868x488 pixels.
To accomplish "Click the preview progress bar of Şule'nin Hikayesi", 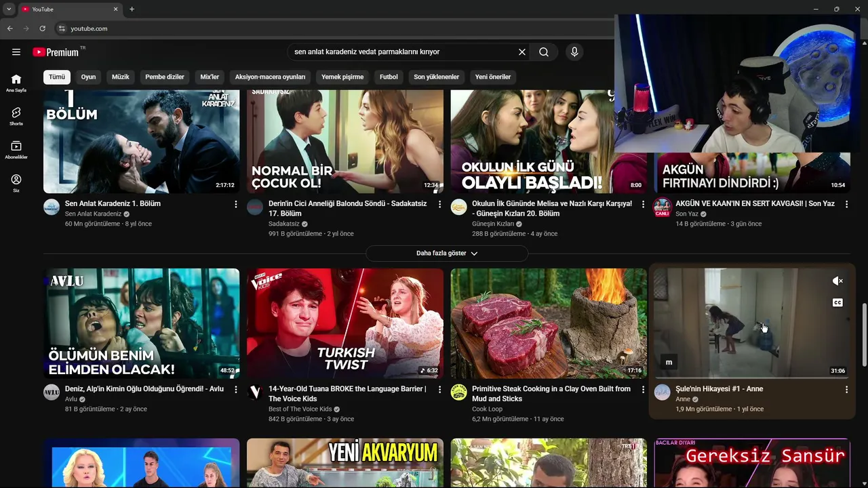I will [x=752, y=378].
